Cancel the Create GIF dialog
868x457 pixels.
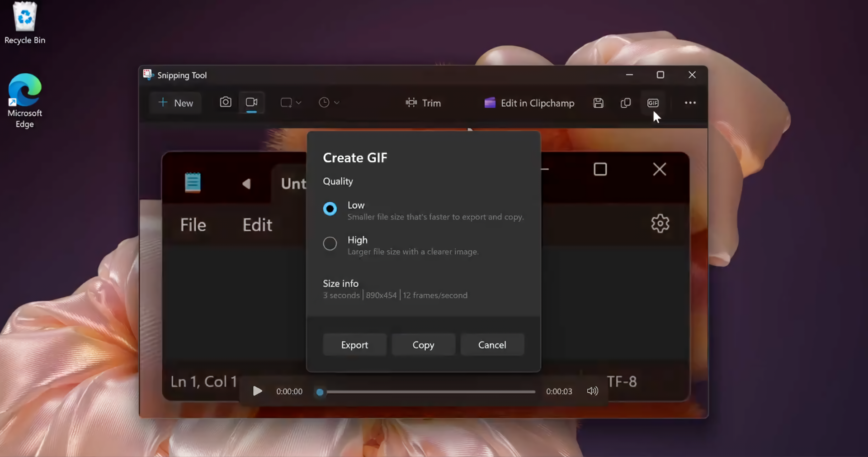point(492,344)
